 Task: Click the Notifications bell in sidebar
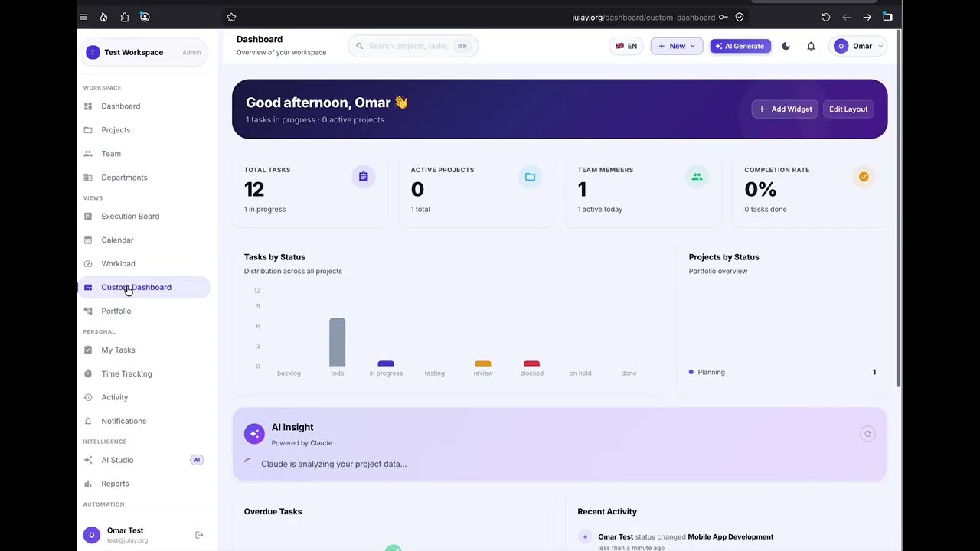click(88, 422)
